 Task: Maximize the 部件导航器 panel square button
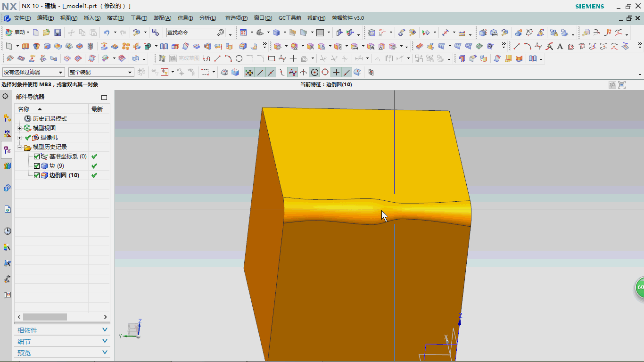(x=104, y=97)
